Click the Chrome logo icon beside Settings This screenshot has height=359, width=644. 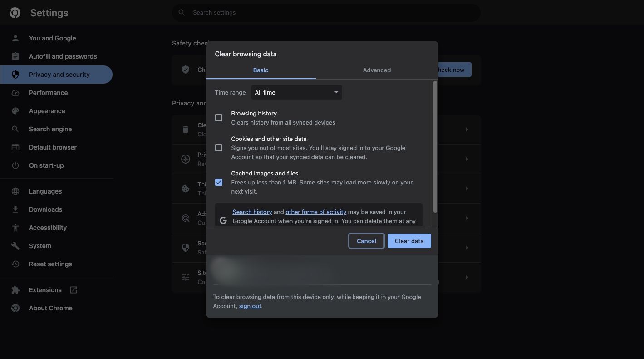15,13
